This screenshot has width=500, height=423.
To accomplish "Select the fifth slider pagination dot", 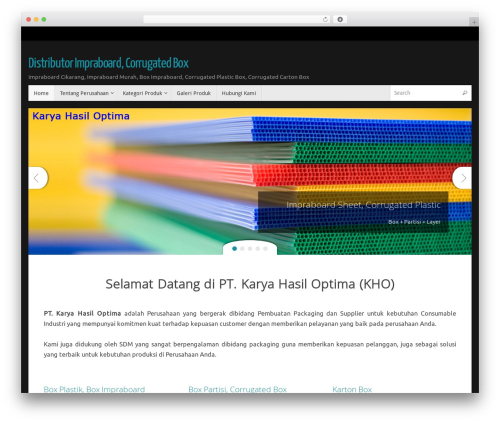I will (265, 249).
